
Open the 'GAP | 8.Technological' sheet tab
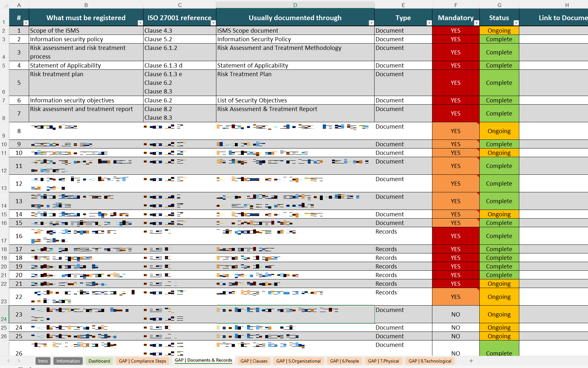430,361
